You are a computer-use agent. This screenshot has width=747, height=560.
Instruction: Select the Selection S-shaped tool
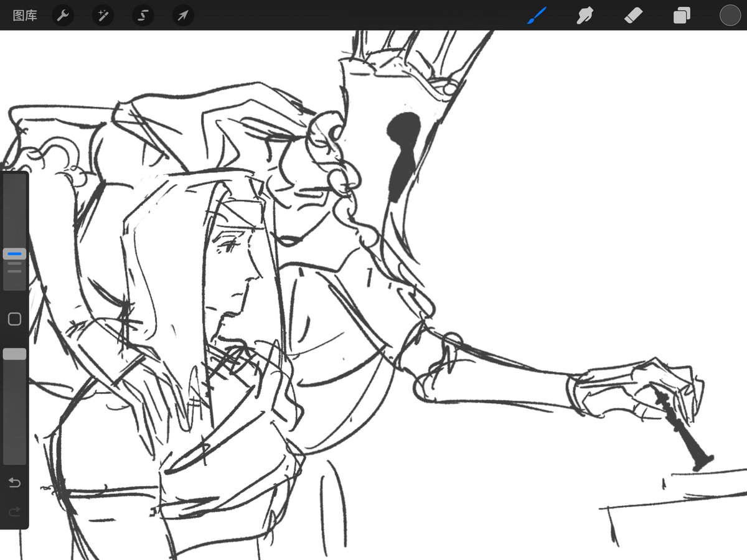pyautogui.click(x=143, y=16)
